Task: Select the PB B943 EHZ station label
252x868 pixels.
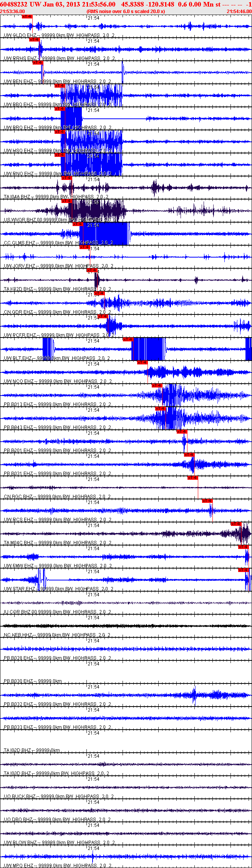Action: [x=58, y=427]
